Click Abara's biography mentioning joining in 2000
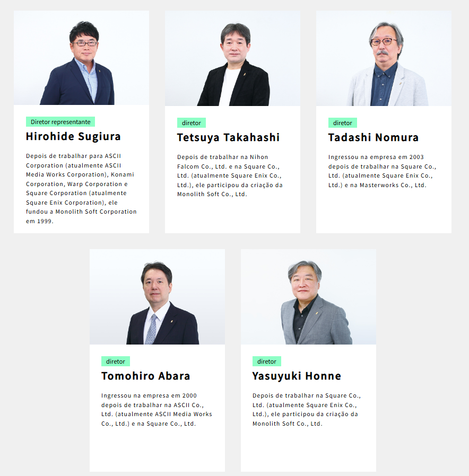The width and height of the screenshot is (469, 476). click(x=157, y=410)
